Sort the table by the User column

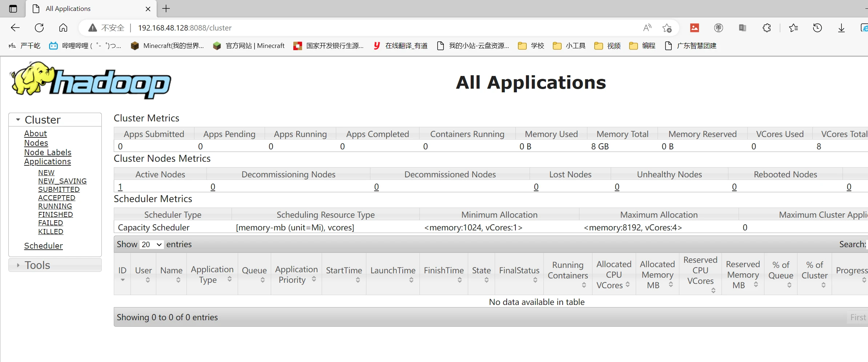[x=144, y=274]
